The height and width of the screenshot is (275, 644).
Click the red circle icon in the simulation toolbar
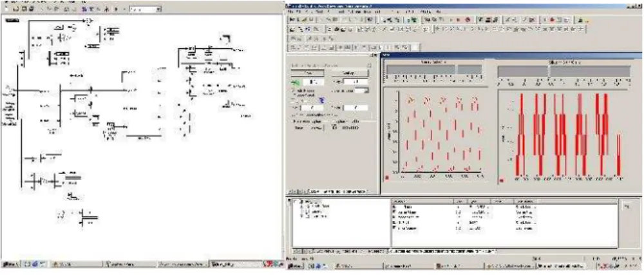[x=468, y=19]
